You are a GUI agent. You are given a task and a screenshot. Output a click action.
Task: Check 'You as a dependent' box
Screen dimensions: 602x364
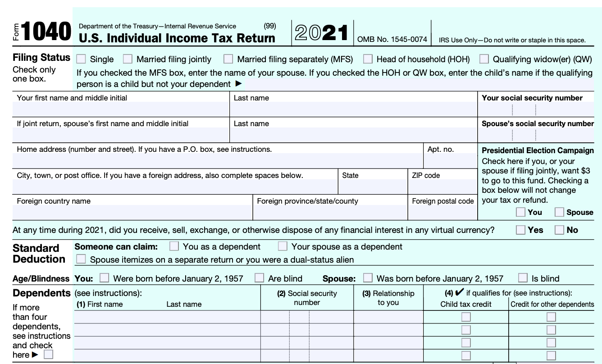(x=174, y=246)
